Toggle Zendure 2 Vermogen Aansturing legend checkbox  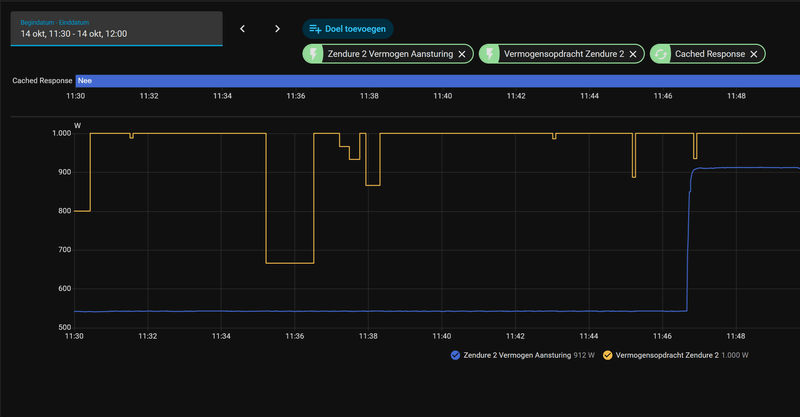(456, 355)
